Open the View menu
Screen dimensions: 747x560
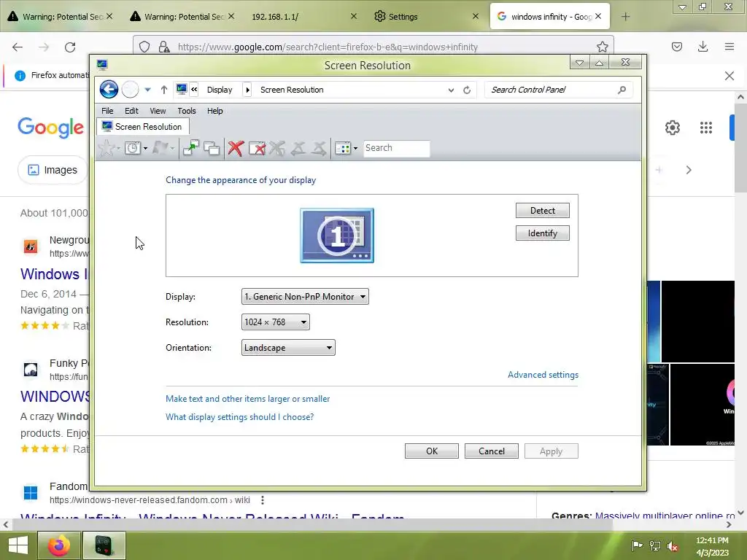pos(158,111)
